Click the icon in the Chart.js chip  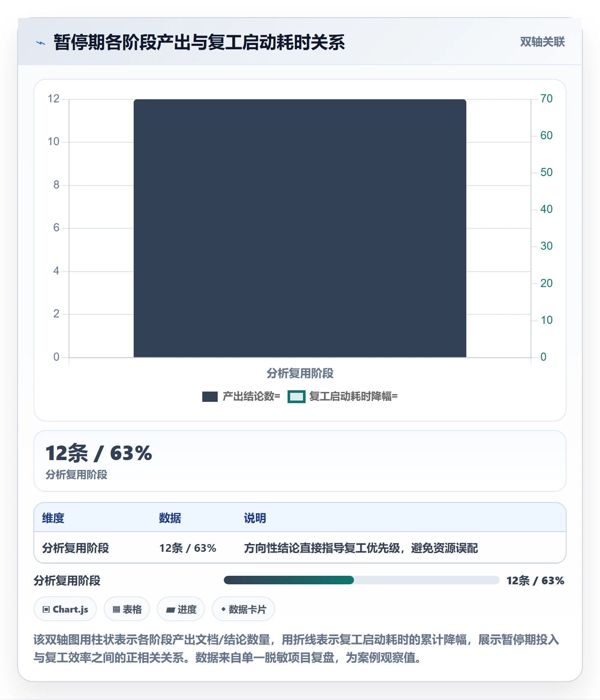coord(46,610)
